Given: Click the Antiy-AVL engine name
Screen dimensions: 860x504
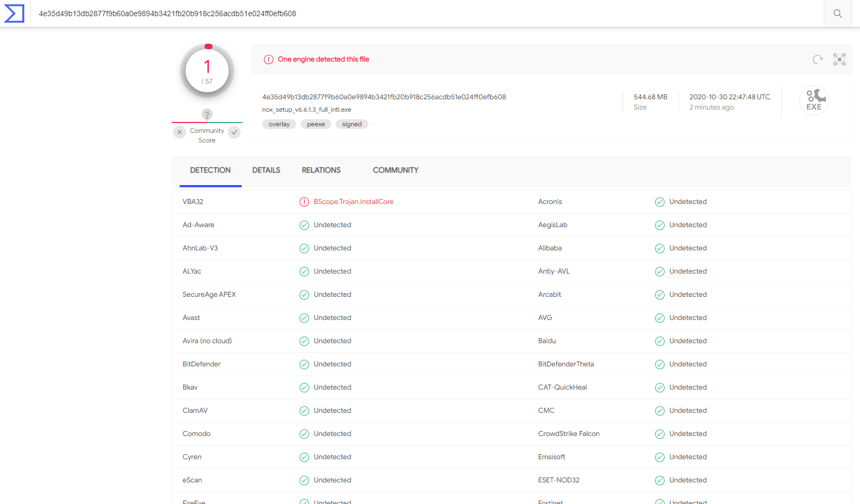Looking at the screenshot, I should [554, 271].
